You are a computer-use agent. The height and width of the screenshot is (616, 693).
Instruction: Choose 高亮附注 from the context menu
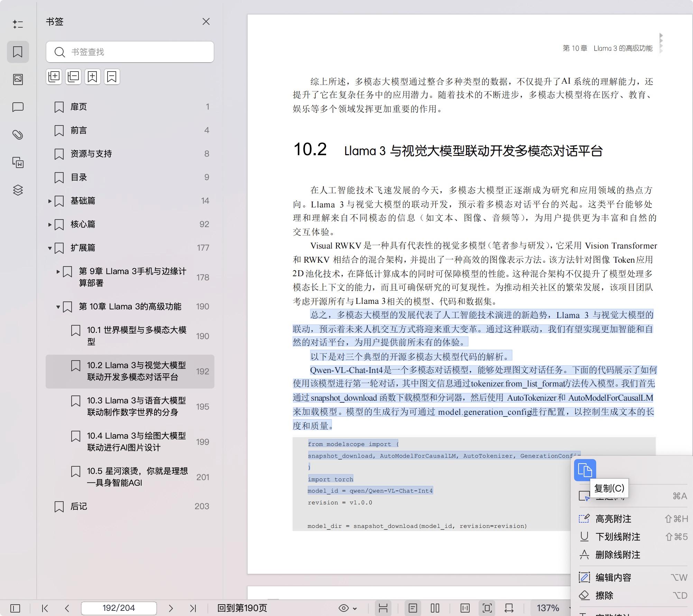click(x=613, y=519)
